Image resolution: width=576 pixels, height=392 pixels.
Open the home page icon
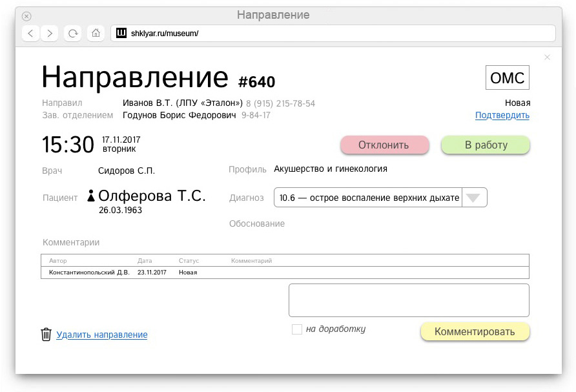[x=96, y=34]
